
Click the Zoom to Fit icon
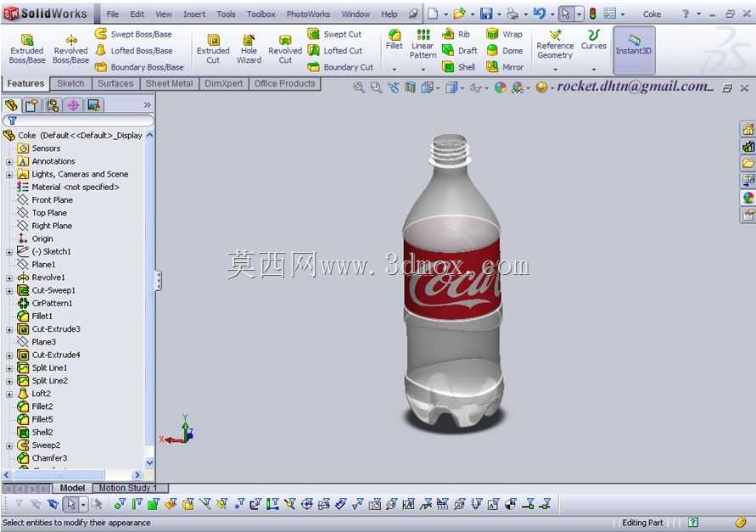pyautogui.click(x=358, y=87)
